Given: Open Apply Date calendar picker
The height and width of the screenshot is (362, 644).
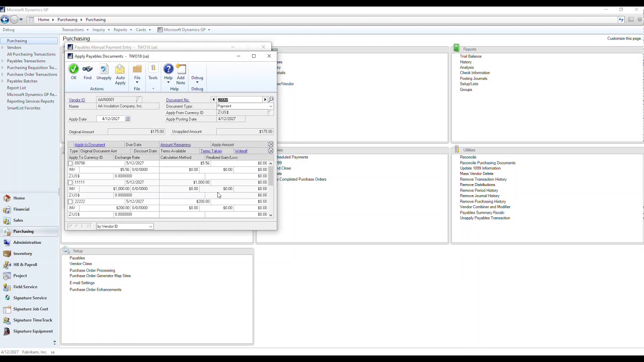Looking at the screenshot, I should (127, 119).
